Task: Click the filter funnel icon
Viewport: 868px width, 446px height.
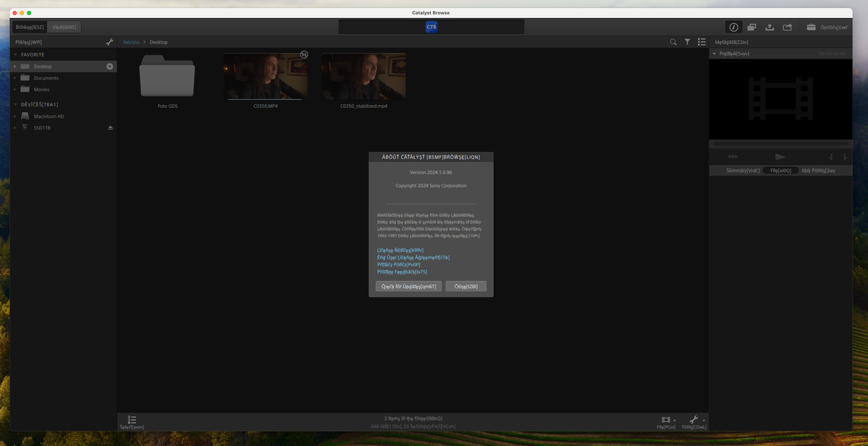Action: 687,42
